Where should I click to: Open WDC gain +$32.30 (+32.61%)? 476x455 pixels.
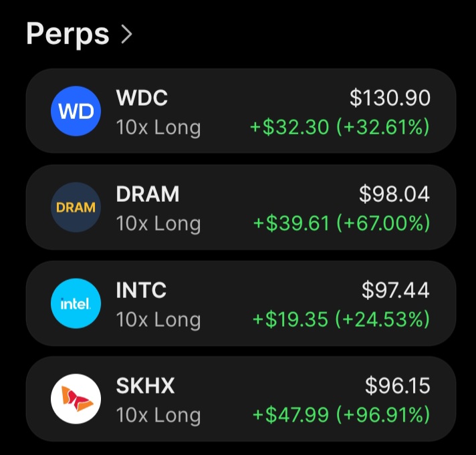point(340,127)
